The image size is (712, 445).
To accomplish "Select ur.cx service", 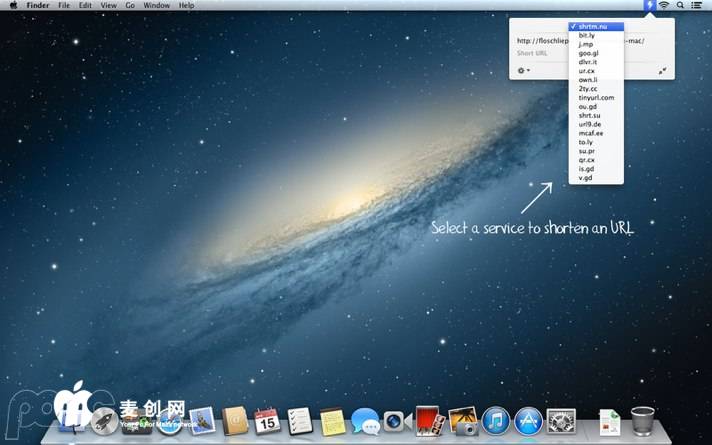I will (x=596, y=71).
